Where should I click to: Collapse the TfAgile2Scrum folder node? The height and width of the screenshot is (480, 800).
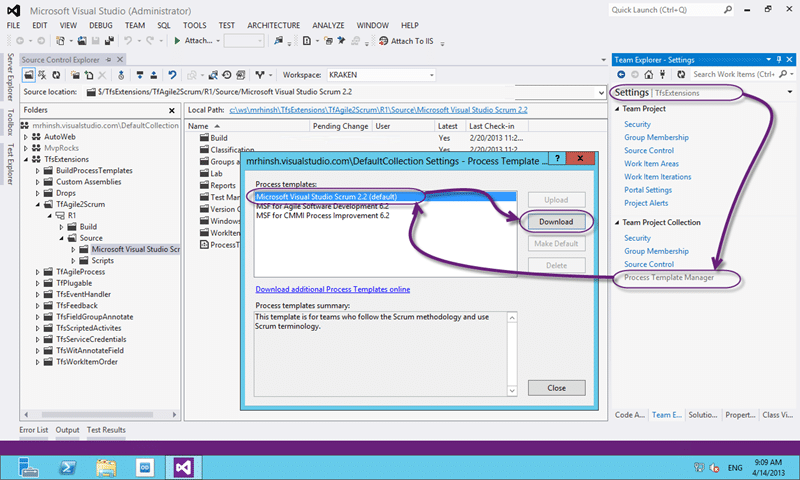tap(37, 205)
